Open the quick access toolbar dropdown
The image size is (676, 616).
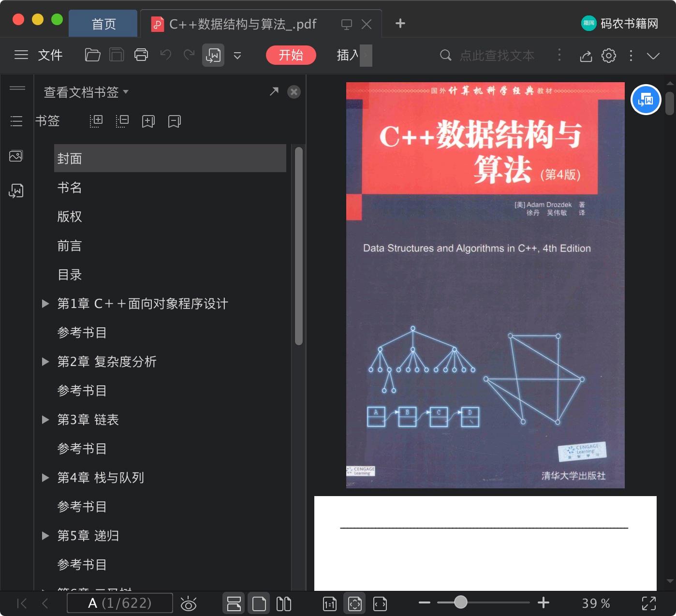[x=237, y=56]
